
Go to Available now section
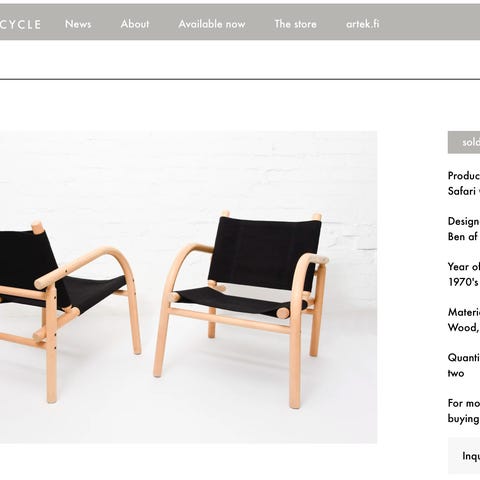click(212, 24)
